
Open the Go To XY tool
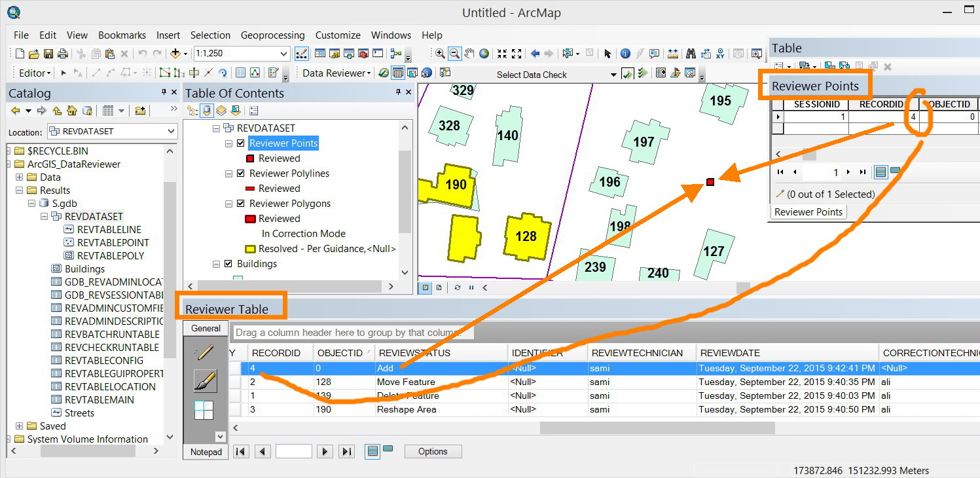(x=720, y=54)
